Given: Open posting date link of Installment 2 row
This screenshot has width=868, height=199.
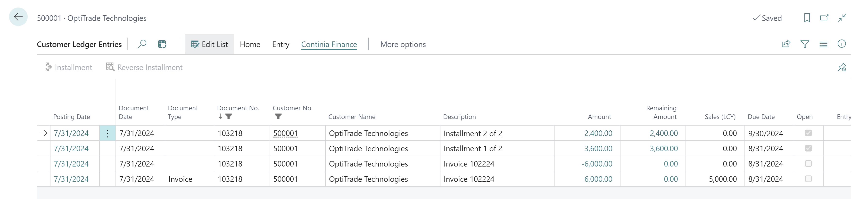Looking at the screenshot, I should coord(71,133).
